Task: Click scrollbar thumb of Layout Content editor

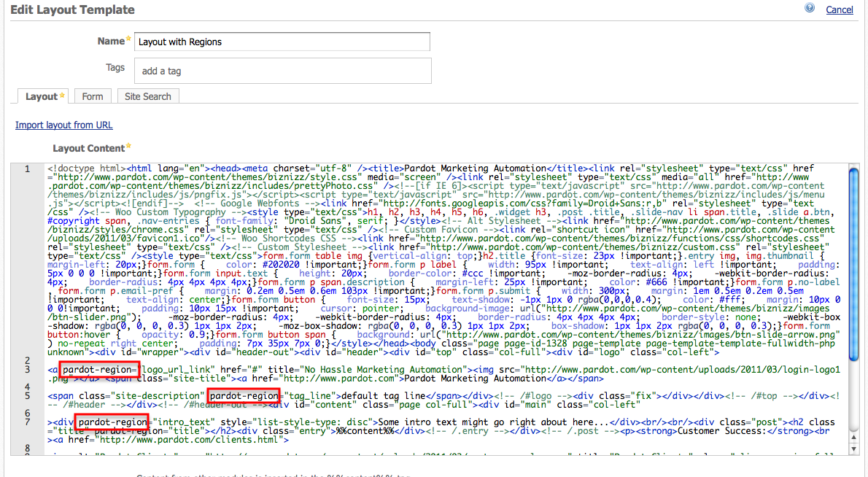Action: point(853,265)
